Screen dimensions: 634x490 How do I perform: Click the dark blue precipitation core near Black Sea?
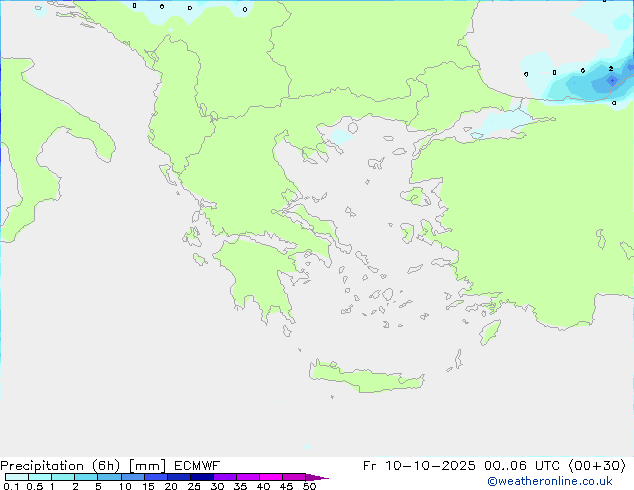(x=612, y=80)
